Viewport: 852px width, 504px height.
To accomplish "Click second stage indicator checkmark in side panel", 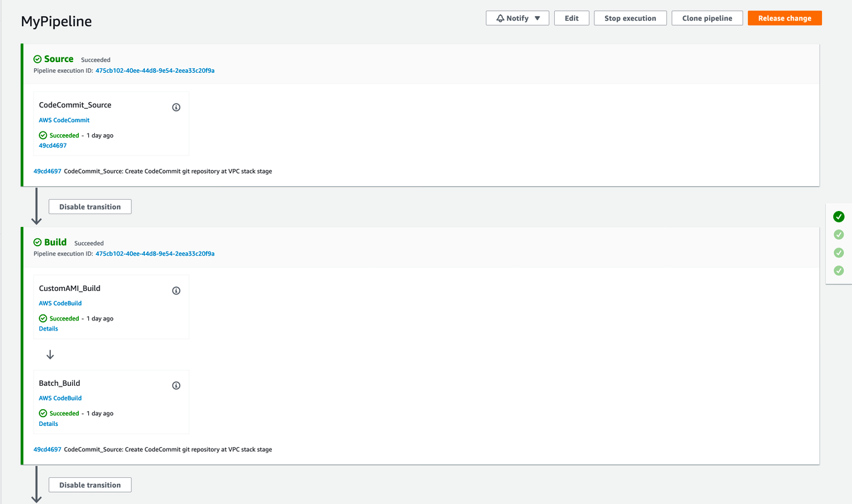I will pos(839,234).
